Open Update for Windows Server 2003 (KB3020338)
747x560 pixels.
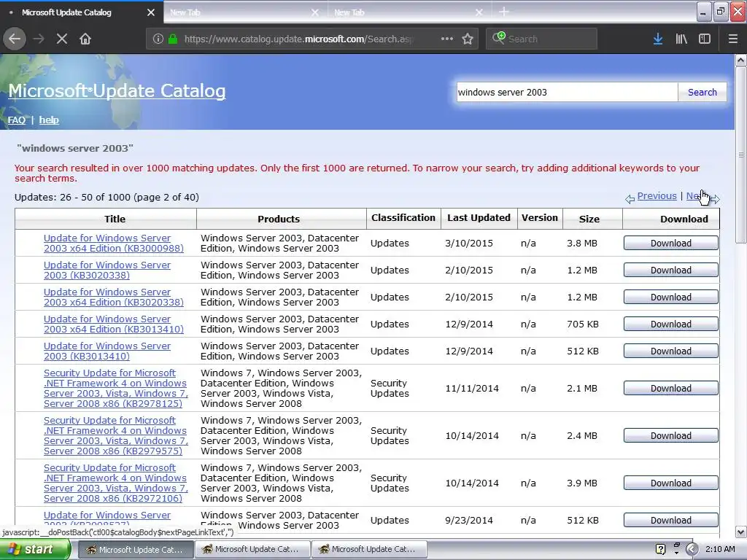[107, 271]
